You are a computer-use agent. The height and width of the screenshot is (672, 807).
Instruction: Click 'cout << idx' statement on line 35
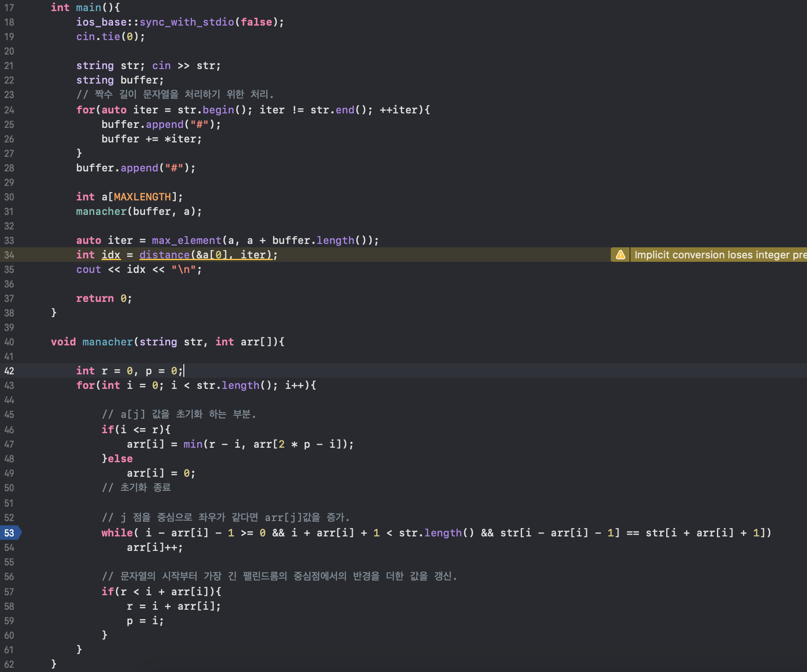pyautogui.click(x=111, y=269)
